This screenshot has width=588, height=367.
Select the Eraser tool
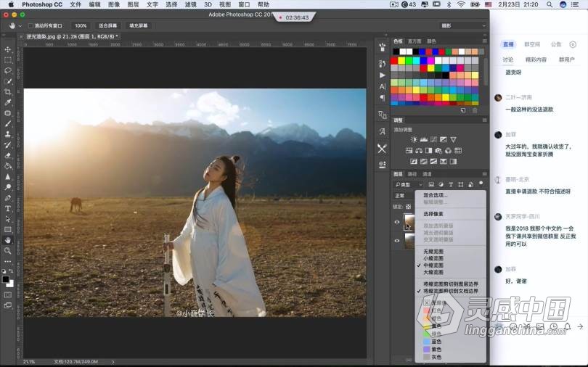[x=7, y=155]
